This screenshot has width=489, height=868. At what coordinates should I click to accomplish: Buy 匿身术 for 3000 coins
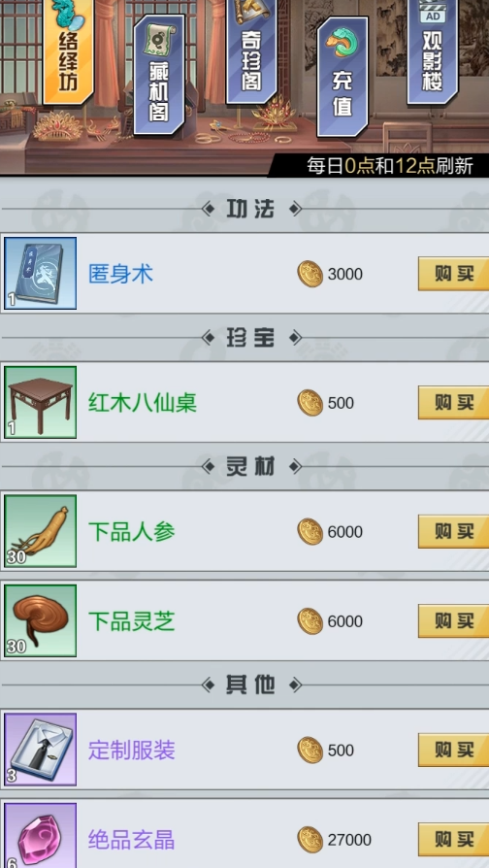click(x=454, y=274)
